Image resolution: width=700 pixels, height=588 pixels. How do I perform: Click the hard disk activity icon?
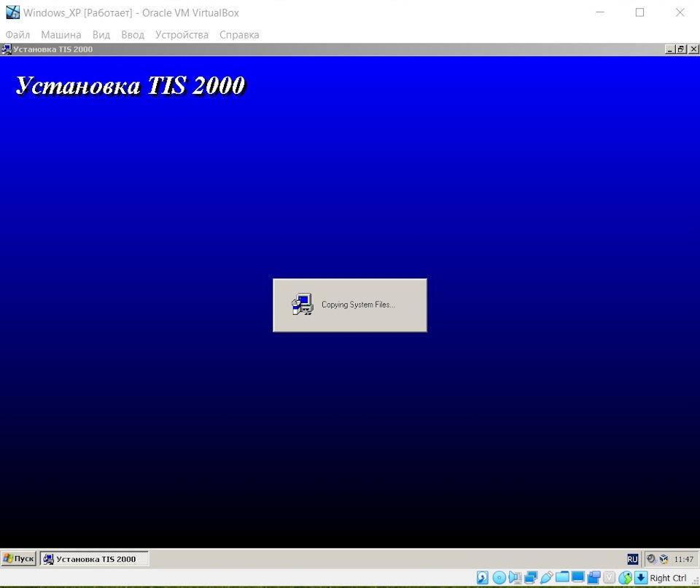point(483,578)
